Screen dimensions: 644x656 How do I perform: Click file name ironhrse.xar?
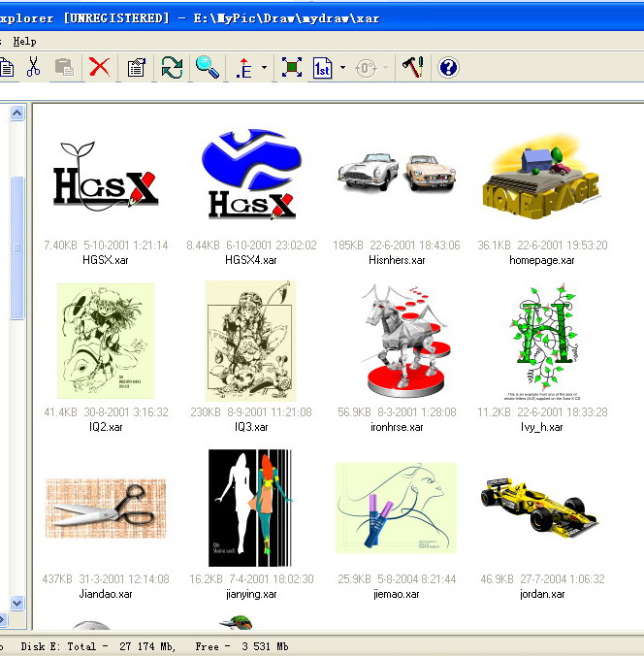(x=397, y=427)
